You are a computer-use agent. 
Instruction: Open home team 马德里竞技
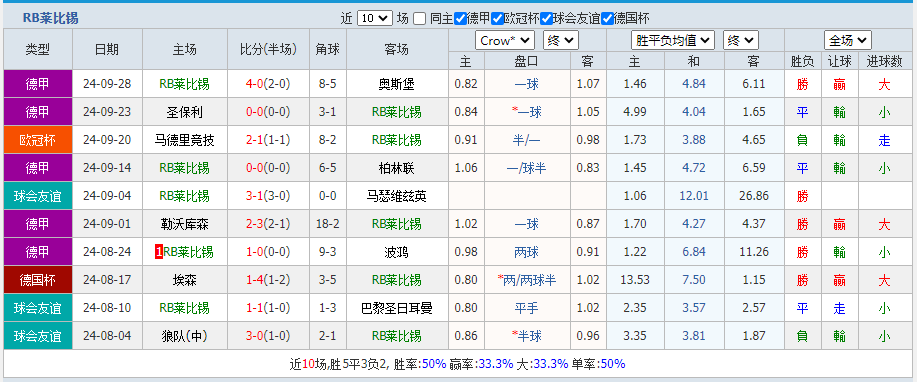184,140
